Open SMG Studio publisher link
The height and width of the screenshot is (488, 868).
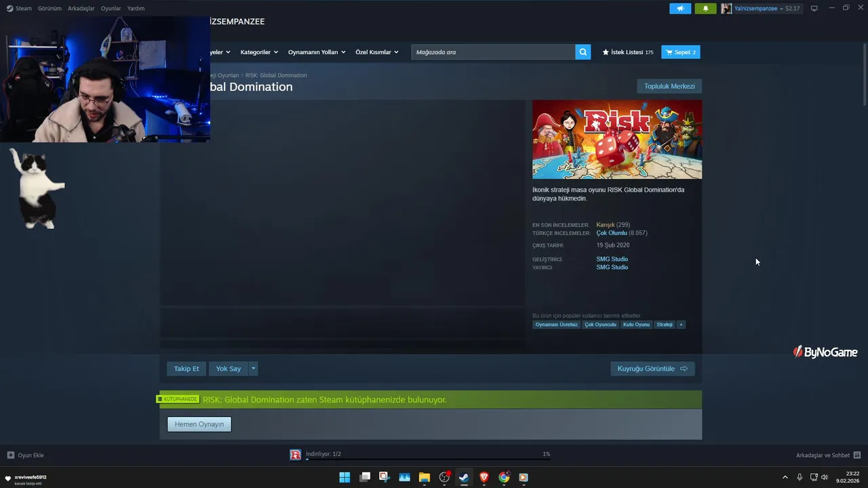click(x=612, y=267)
